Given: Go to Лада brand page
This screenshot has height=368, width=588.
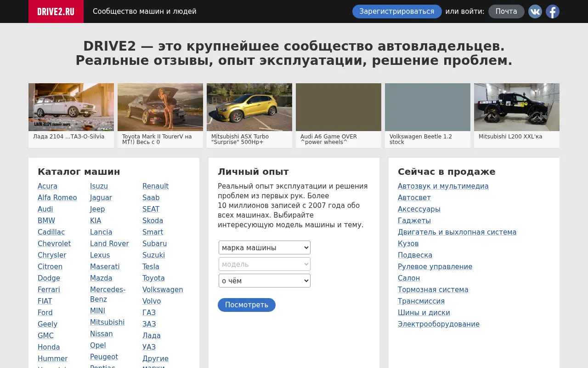Looking at the screenshot, I should coord(152,336).
